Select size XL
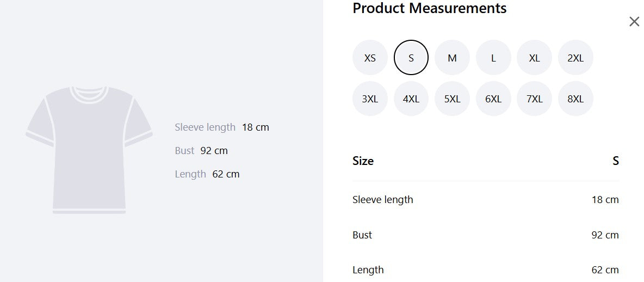This screenshot has height=282, width=644. 534,58
